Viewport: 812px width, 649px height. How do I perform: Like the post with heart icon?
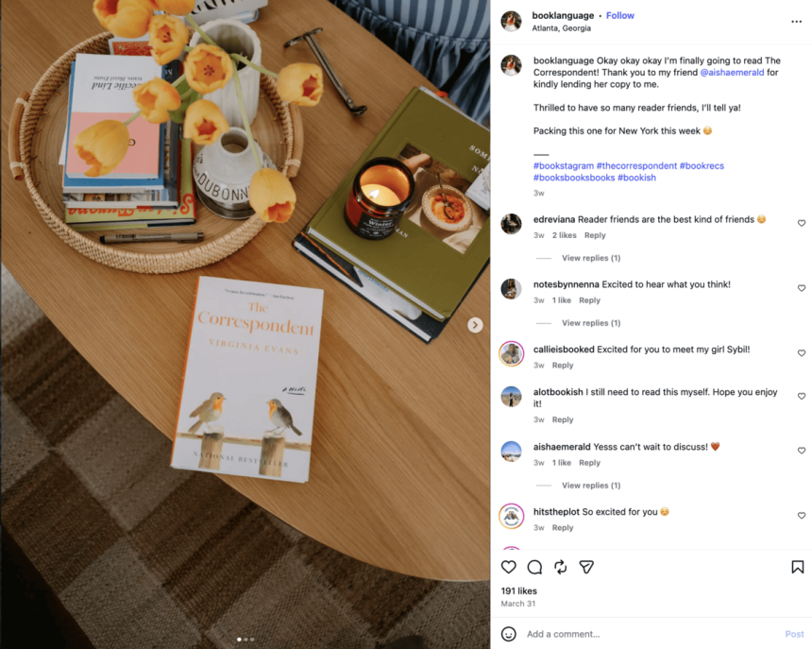coord(509,567)
